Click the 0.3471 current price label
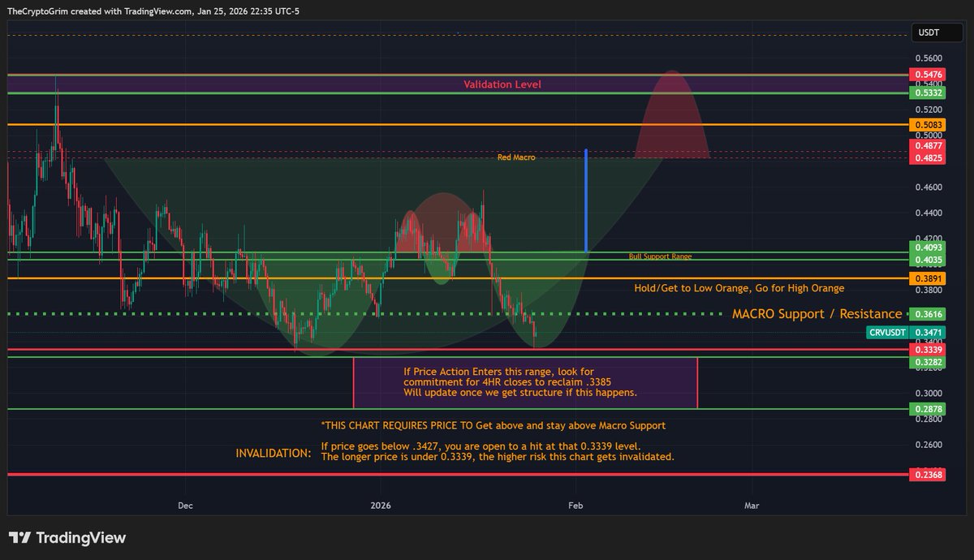This screenshot has height=560, width=974. [929, 333]
